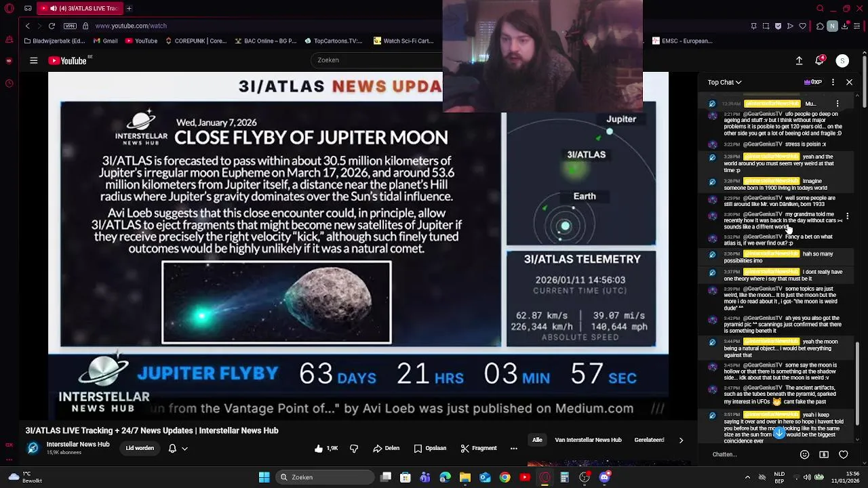Expand the subscription notification bell dropdown
Viewport: 868px width, 488px height.
coord(178,448)
